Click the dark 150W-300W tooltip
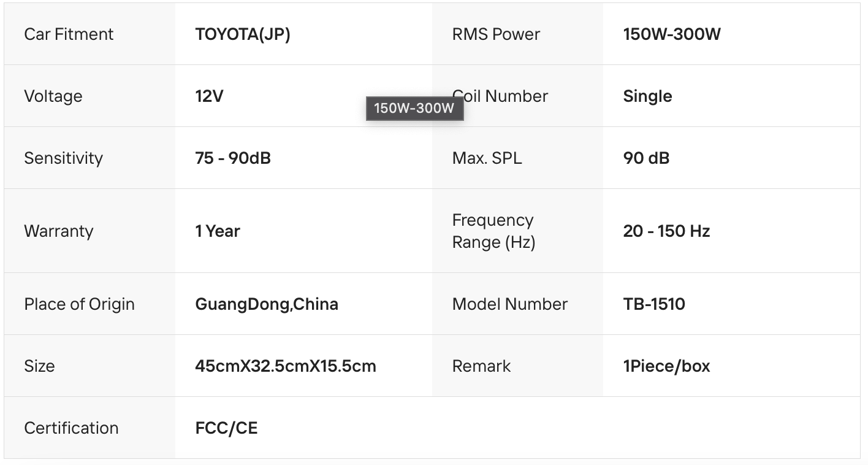The image size is (868, 465). pyautogui.click(x=414, y=109)
